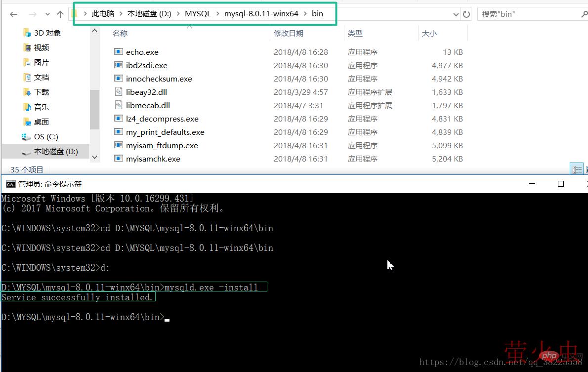Select the innochecksum.exe file name
588x372 pixels.
[159, 79]
